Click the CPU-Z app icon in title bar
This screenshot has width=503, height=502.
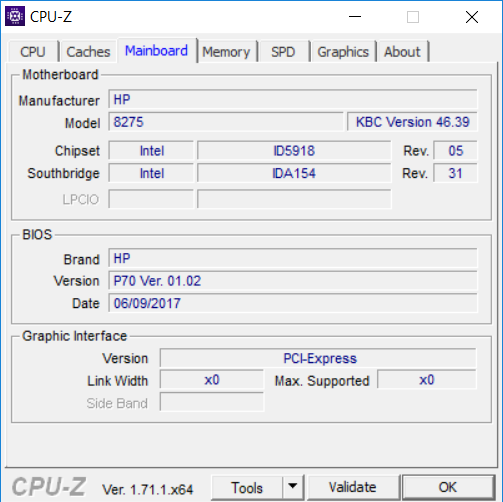pos(15,16)
